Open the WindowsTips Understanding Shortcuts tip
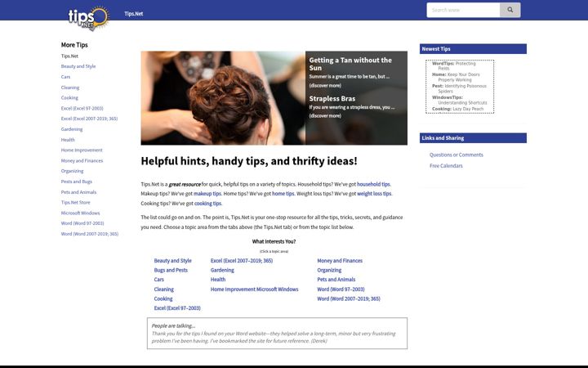The image size is (588, 368). tap(459, 100)
